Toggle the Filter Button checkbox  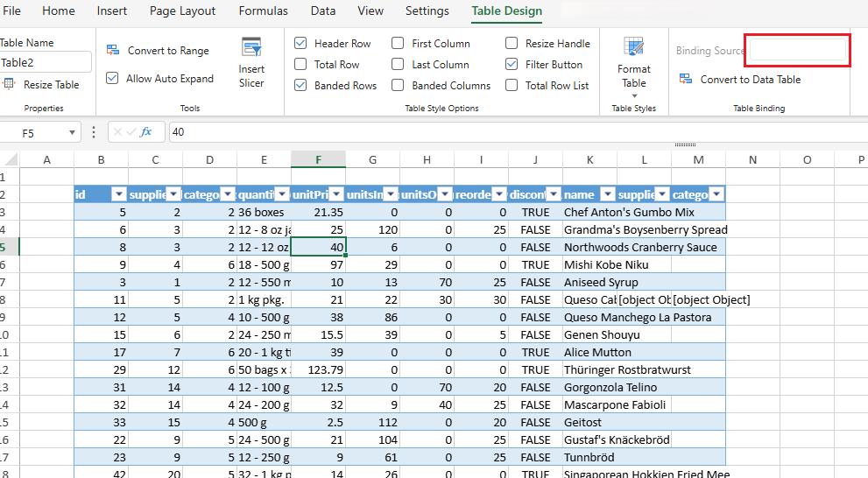tap(512, 64)
